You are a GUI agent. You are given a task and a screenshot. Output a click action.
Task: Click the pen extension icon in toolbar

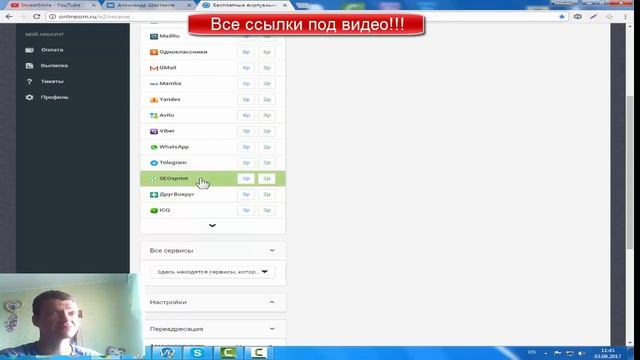593,17
